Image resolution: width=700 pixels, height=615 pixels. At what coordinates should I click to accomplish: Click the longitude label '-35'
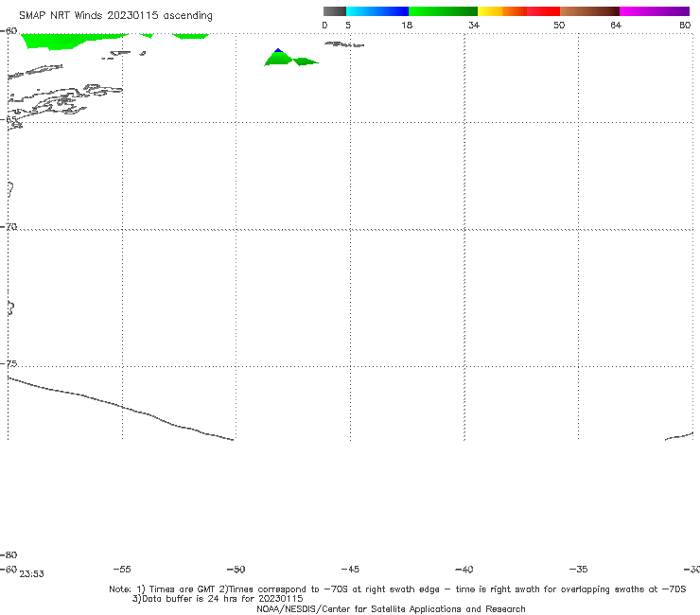tap(578, 569)
